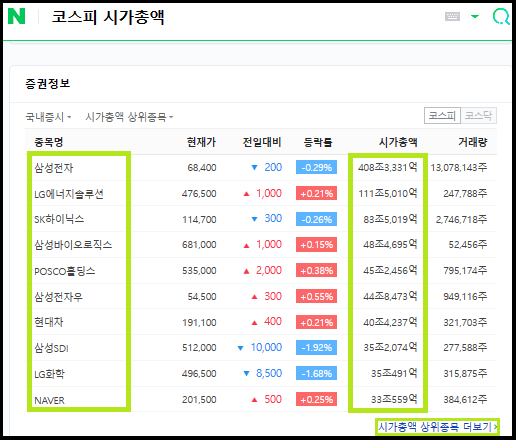This screenshot has width=516, height=440.
Task: Click price 191,100 for 현대차
Action: 199,322
